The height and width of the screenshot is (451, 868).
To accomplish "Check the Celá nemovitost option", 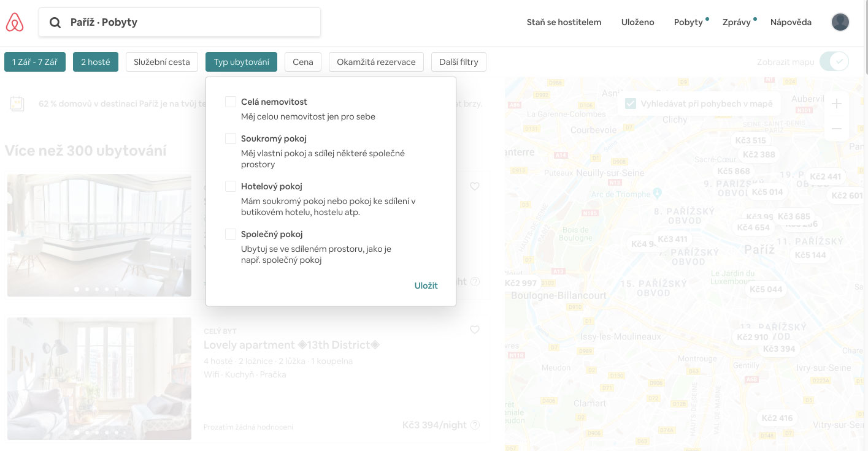I will pyautogui.click(x=231, y=102).
